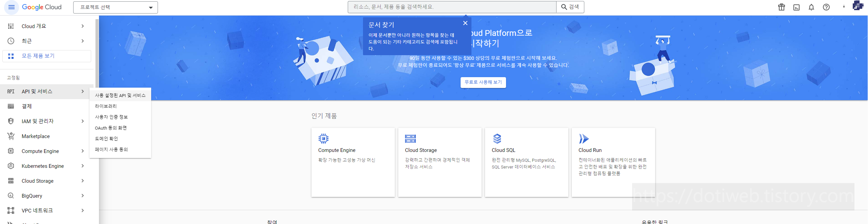Click the Cloud 개요 dashboard icon
Image resolution: width=868 pixels, height=224 pixels.
click(11, 26)
